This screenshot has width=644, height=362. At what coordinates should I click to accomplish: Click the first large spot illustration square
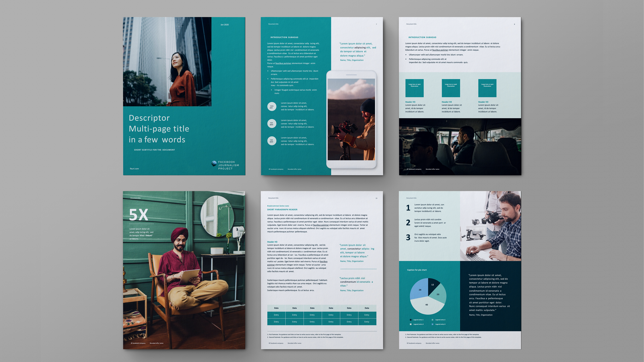pos(415,88)
